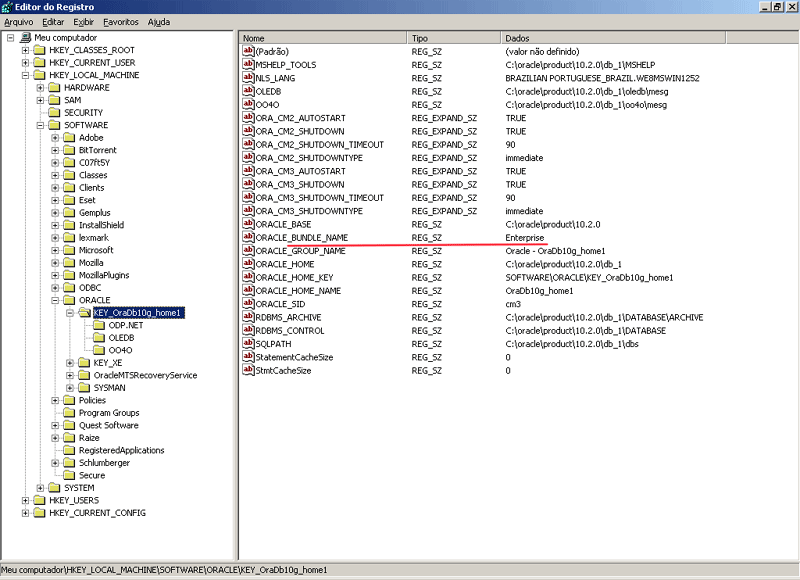The height and width of the screenshot is (580, 800).
Task: Expand the KEY_XE key
Action: (70, 363)
